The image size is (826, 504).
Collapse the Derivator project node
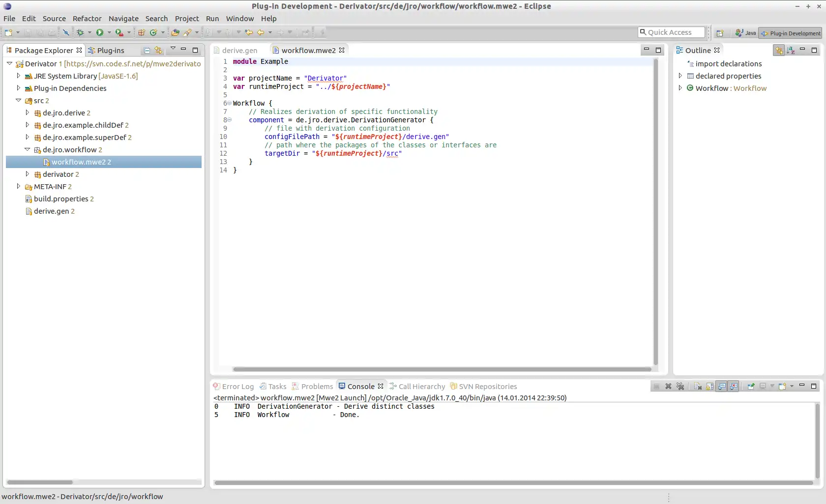[9, 63]
